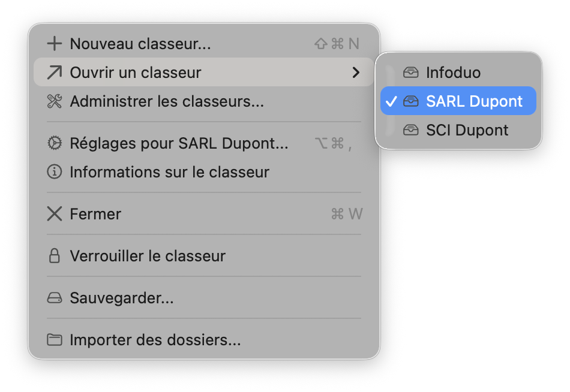Click the tools icon beside Administrer les classeurs
This screenshot has height=392, width=570.
click(55, 101)
